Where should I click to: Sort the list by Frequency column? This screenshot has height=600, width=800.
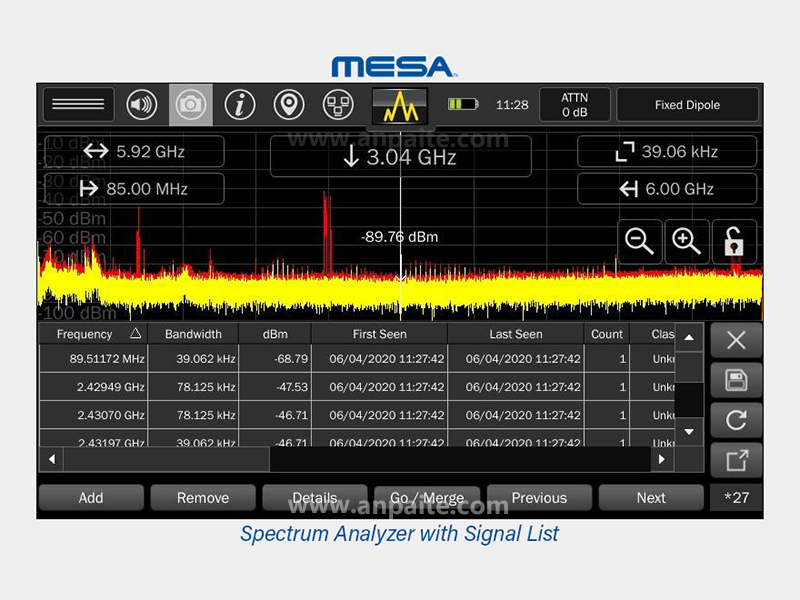[x=93, y=334]
